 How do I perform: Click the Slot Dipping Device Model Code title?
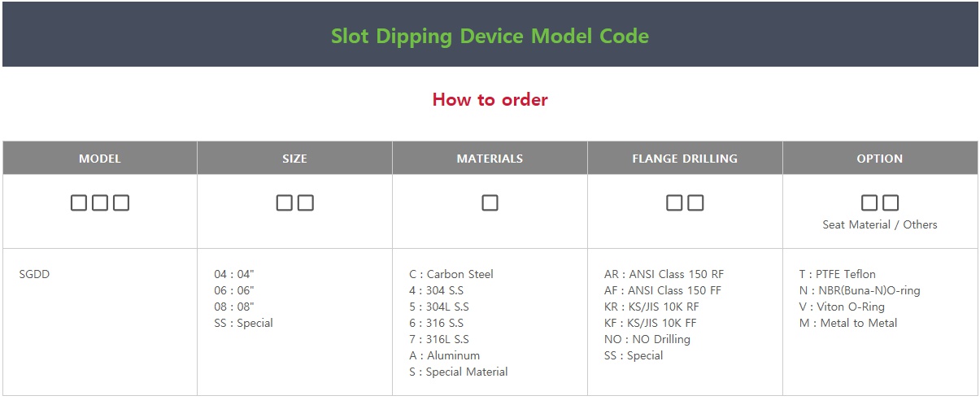[490, 36]
